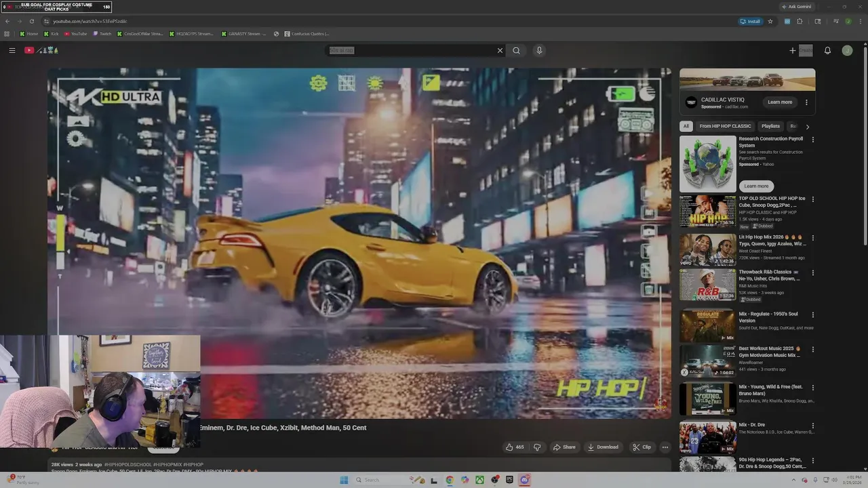Share this hip hop mix video

click(564, 447)
